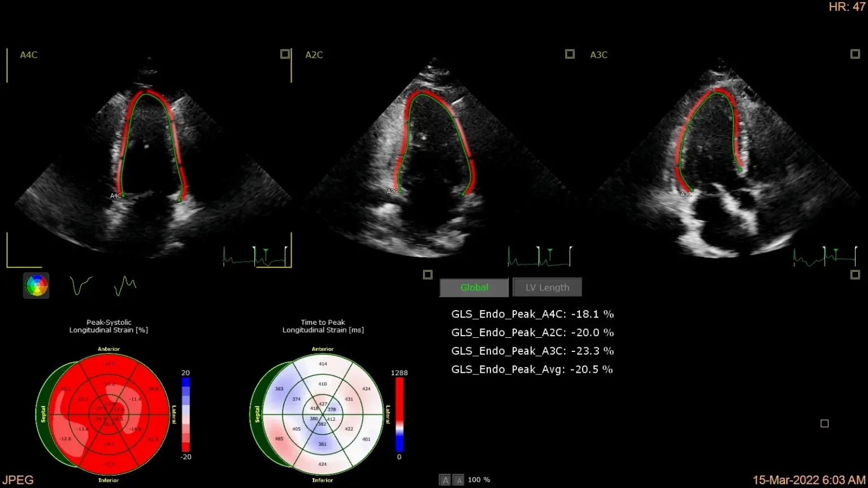Switch to the LV Length tab
Viewport: 868px width, 488px height.
point(547,287)
